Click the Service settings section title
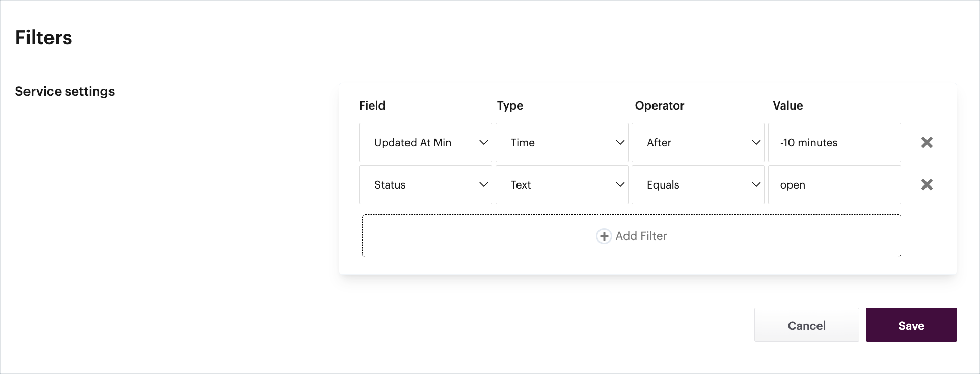 tap(65, 91)
